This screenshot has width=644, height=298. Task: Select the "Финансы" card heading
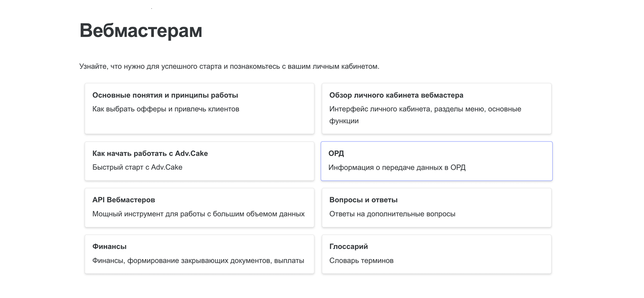point(109,246)
